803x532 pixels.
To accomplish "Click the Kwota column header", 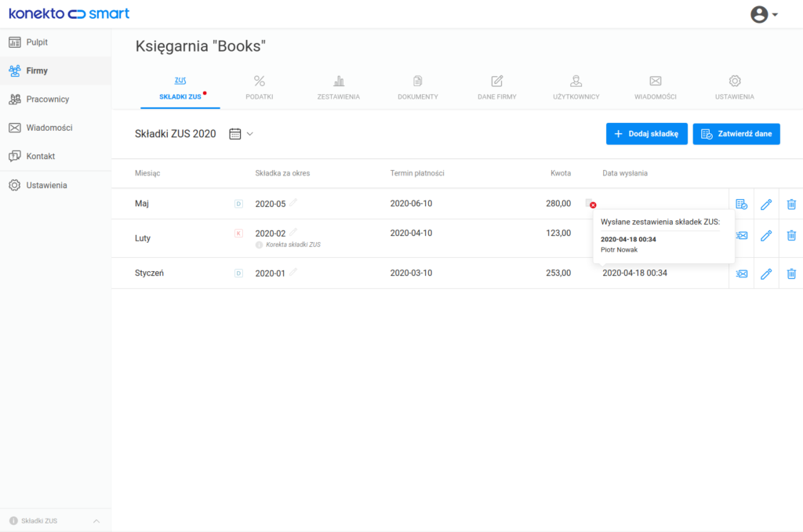I will point(561,173).
